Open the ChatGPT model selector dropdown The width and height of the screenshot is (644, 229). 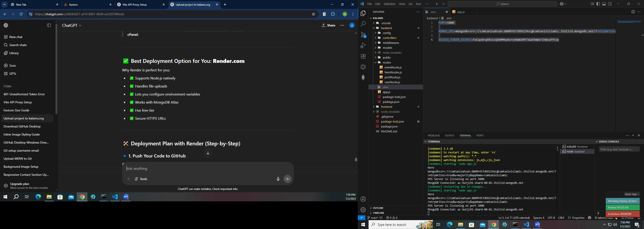(x=72, y=25)
